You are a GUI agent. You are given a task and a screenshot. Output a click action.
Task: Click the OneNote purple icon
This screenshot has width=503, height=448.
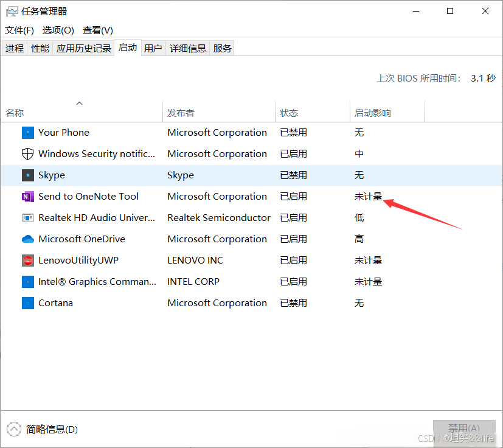point(28,197)
